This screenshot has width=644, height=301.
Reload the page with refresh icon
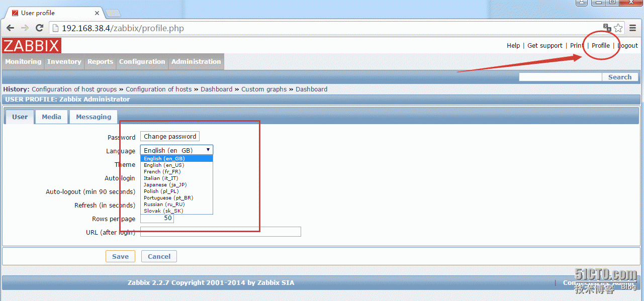click(x=39, y=28)
